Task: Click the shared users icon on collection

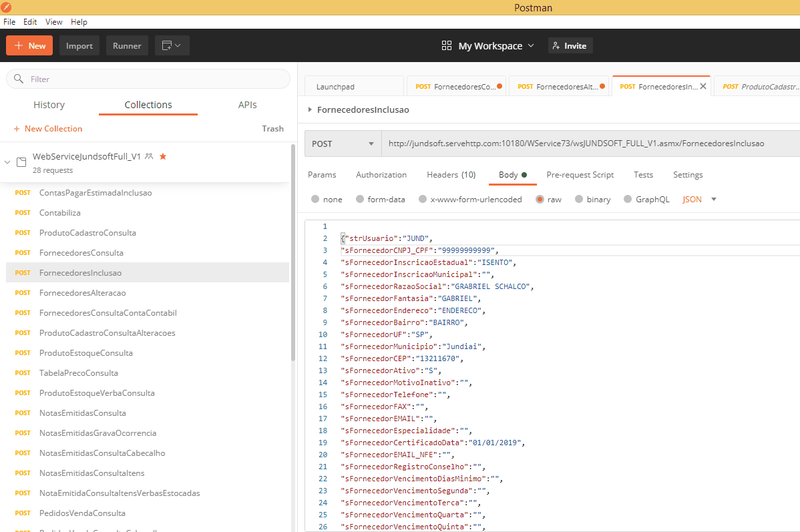Action: point(149,156)
